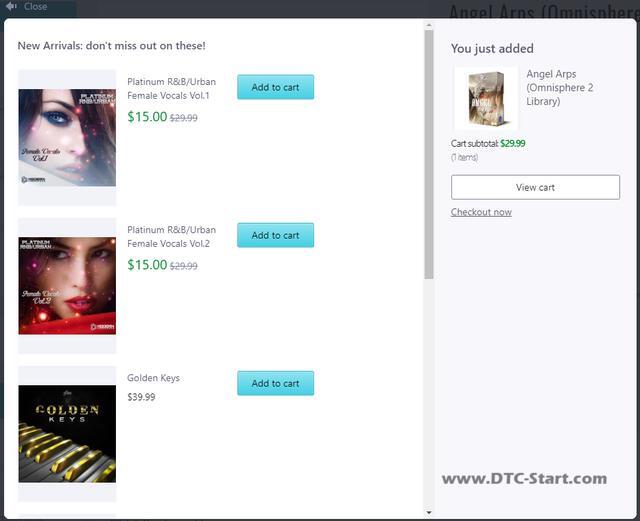The width and height of the screenshot is (640, 521).
Task: Open the View cart button
Action: click(x=535, y=187)
